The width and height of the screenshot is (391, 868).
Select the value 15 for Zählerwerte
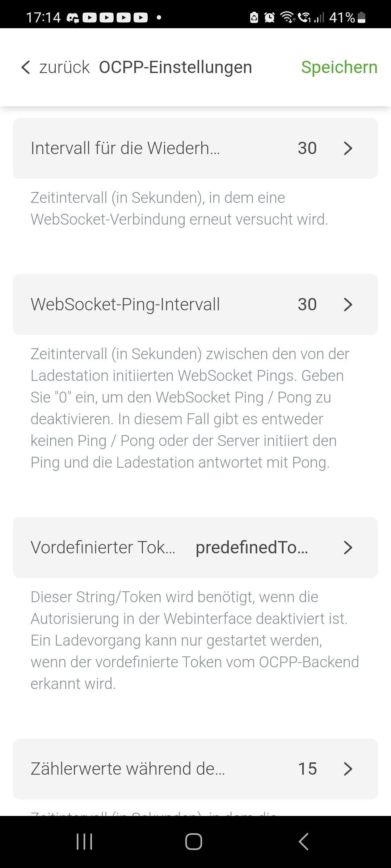307,769
